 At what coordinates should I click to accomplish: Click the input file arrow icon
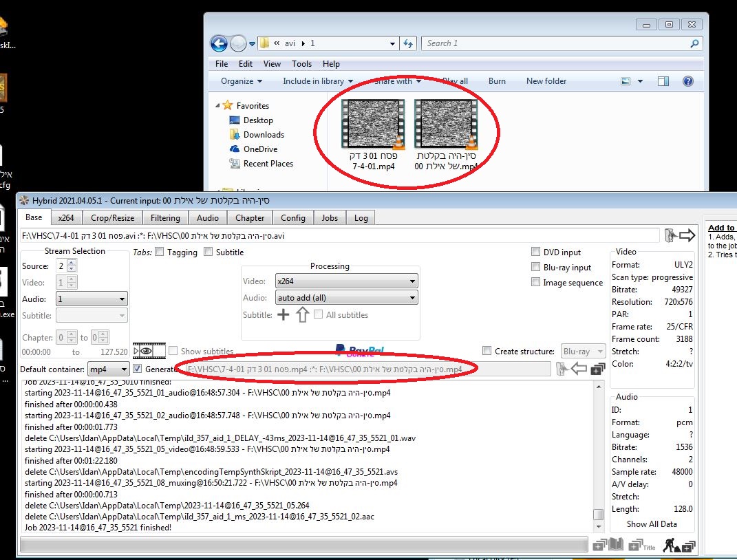[x=687, y=235]
